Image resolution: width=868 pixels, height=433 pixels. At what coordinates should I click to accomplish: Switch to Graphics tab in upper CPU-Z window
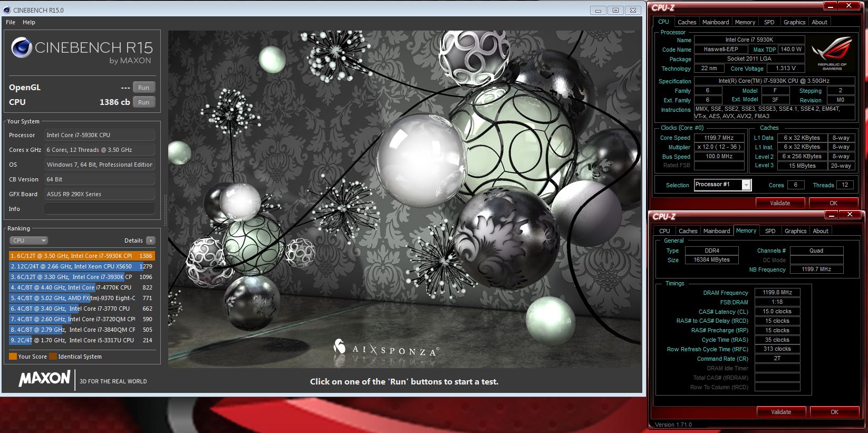point(794,22)
